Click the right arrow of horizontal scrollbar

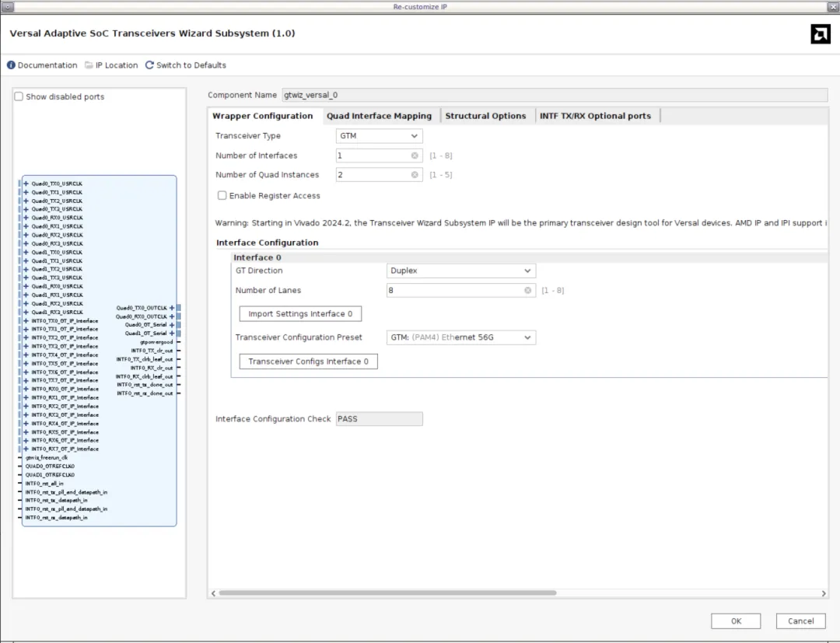(x=824, y=592)
